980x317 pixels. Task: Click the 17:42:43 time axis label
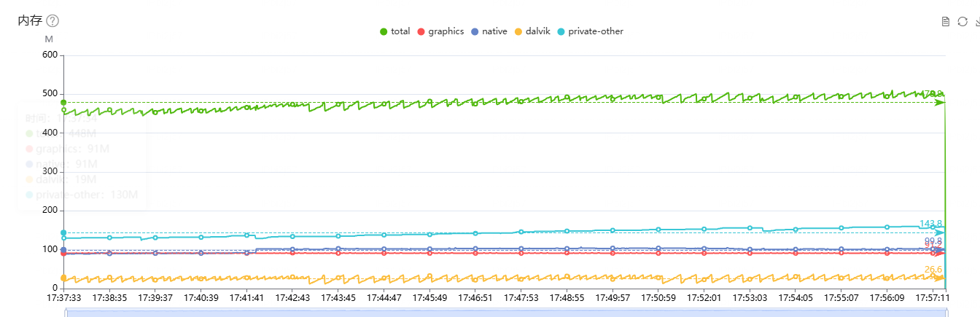[292, 298]
